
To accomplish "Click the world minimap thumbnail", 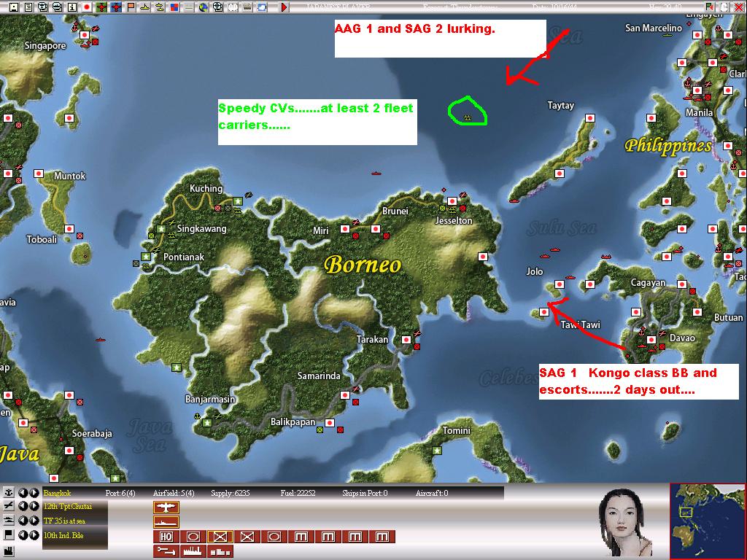I will [x=708, y=521].
